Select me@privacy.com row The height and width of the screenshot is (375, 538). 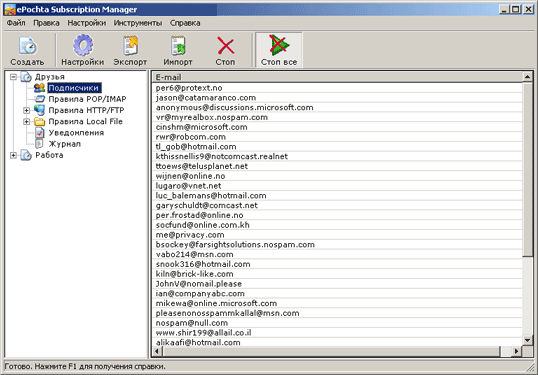point(338,235)
